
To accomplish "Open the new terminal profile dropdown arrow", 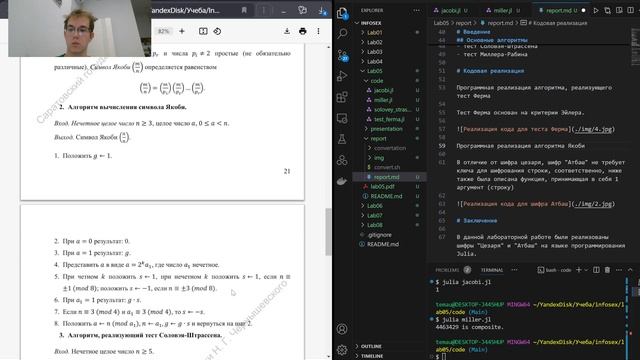I will point(586,270).
